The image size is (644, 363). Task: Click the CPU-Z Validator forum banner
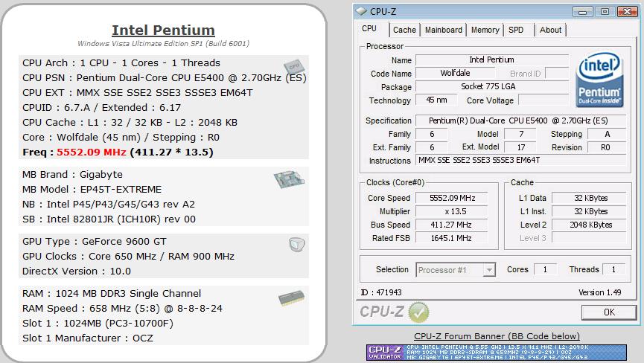[x=497, y=353]
